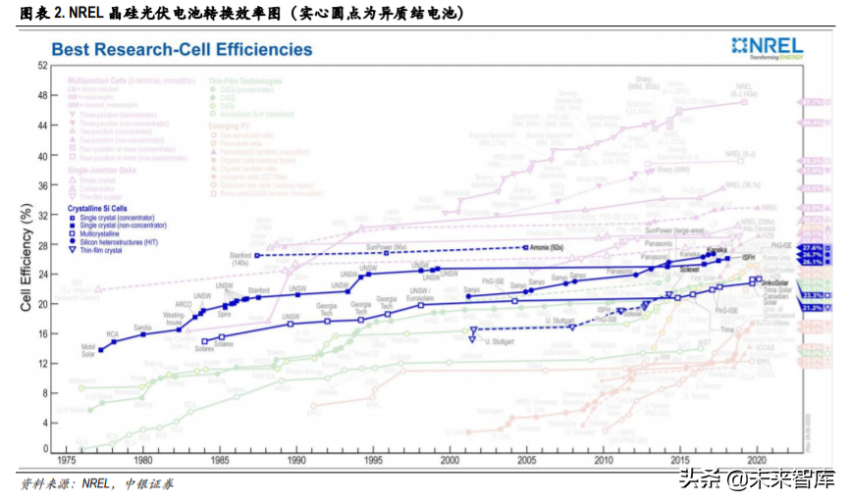This screenshot has height=504, width=849.
Task: Click the 'Single-Junction GaAs' legend heading
Action: (x=102, y=171)
